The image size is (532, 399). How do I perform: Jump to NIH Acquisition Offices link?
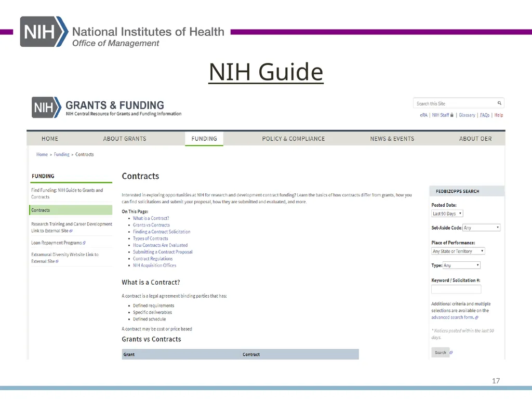coord(154,265)
